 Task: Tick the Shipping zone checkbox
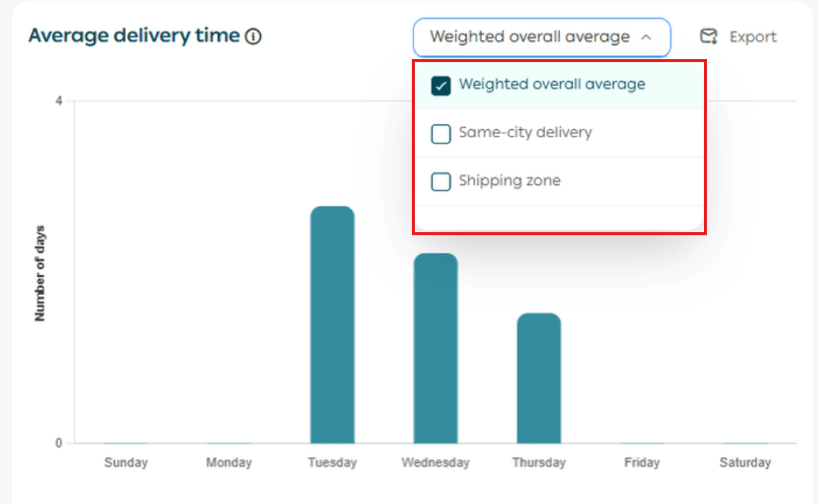[x=441, y=182]
